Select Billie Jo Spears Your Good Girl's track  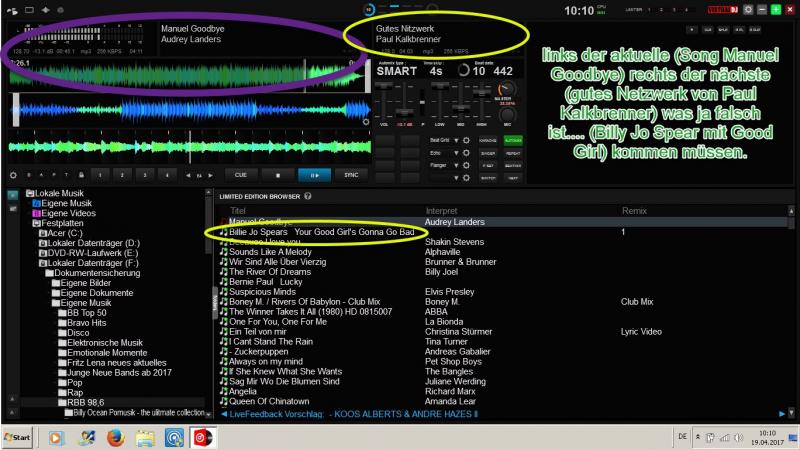point(321,232)
